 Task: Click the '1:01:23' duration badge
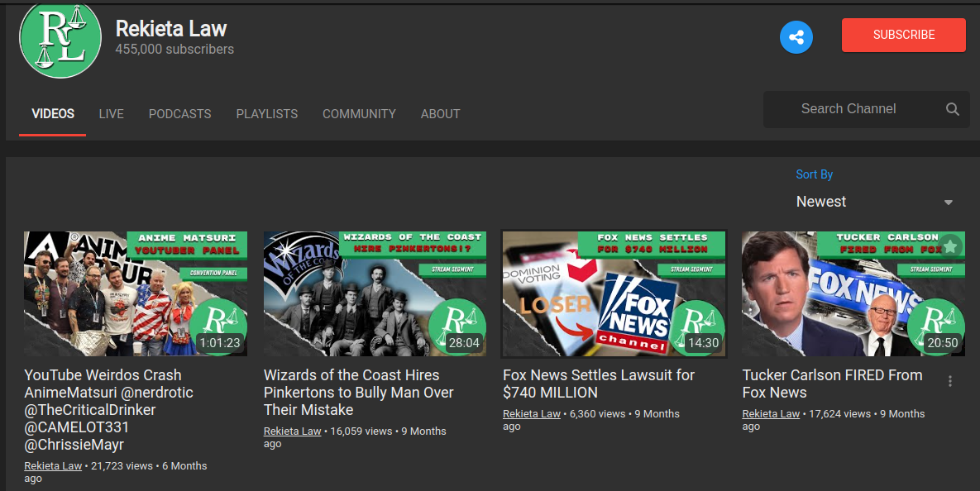pyautogui.click(x=220, y=342)
